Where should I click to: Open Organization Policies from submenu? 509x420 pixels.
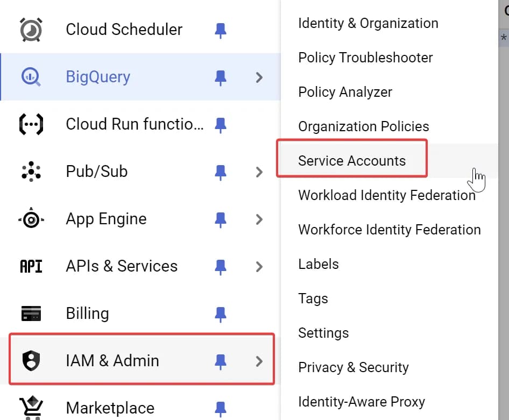[x=390, y=126]
